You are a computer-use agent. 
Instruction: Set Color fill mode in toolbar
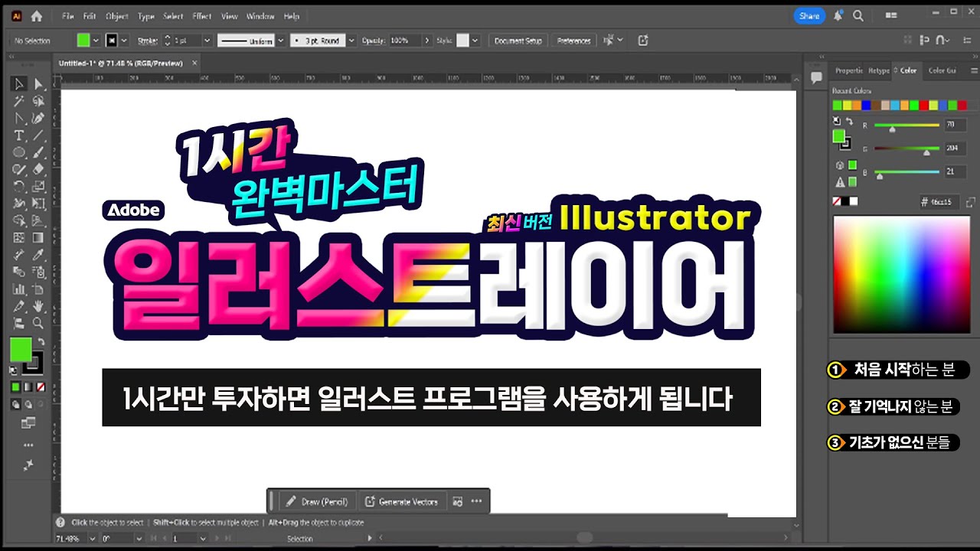click(16, 387)
